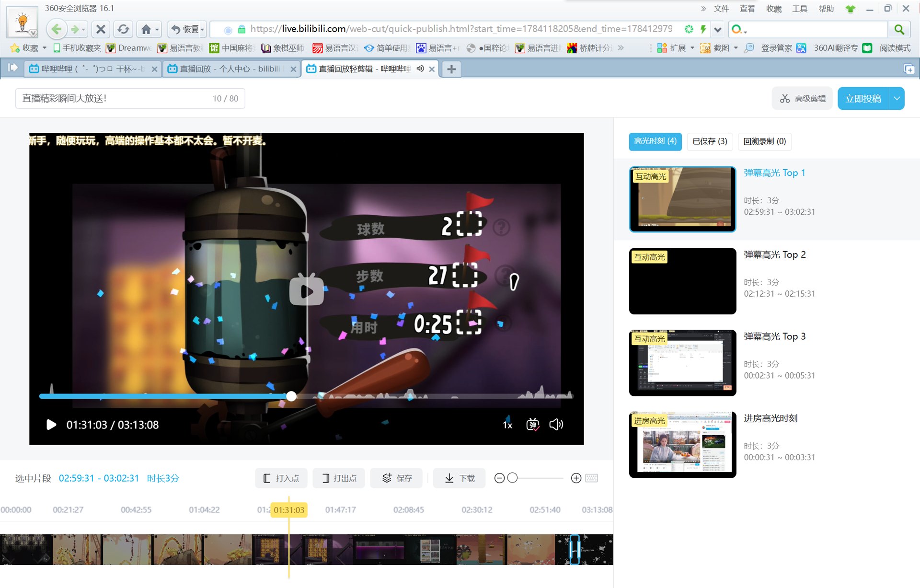Image resolution: width=920 pixels, height=588 pixels.
Task: Select the 高光时刻 (4) tab
Action: click(x=655, y=141)
